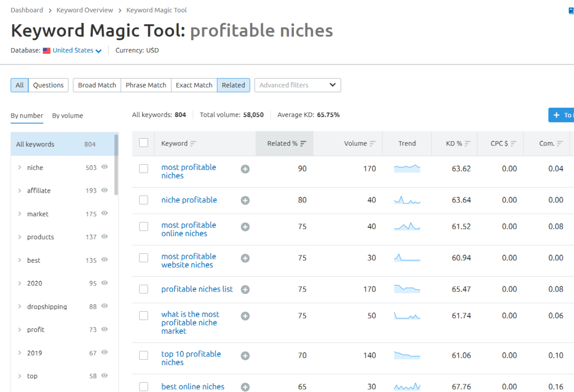This screenshot has height=392, width=574.
Task: Toggle the select-all checkbox in table header
Action: [144, 143]
